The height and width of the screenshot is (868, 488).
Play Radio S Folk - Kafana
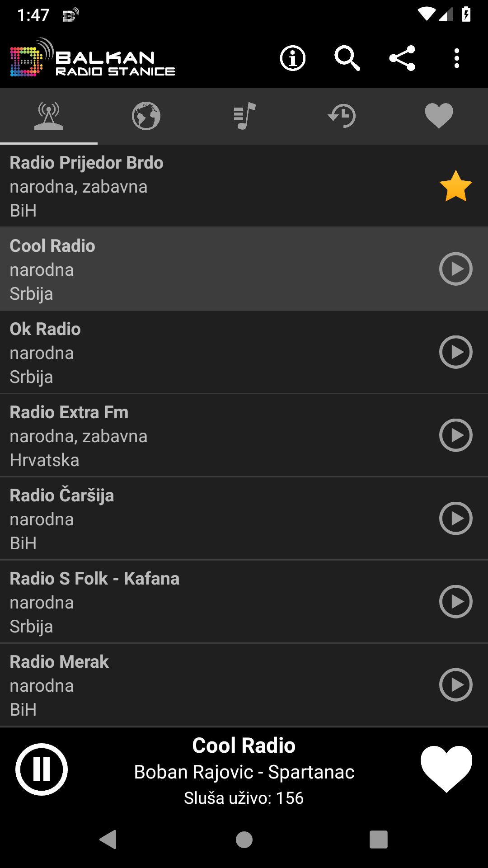(x=455, y=602)
